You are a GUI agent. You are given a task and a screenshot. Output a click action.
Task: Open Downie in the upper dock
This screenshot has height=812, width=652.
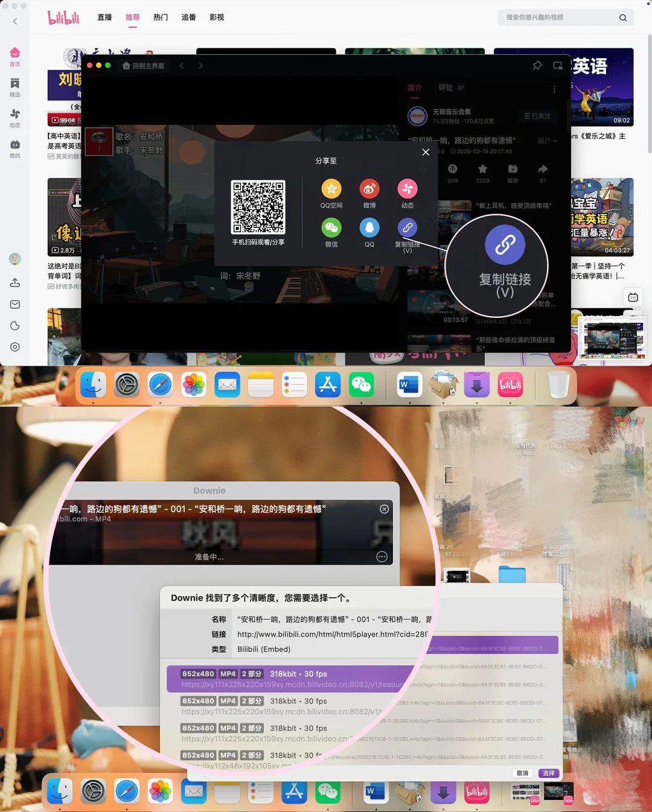pos(476,385)
